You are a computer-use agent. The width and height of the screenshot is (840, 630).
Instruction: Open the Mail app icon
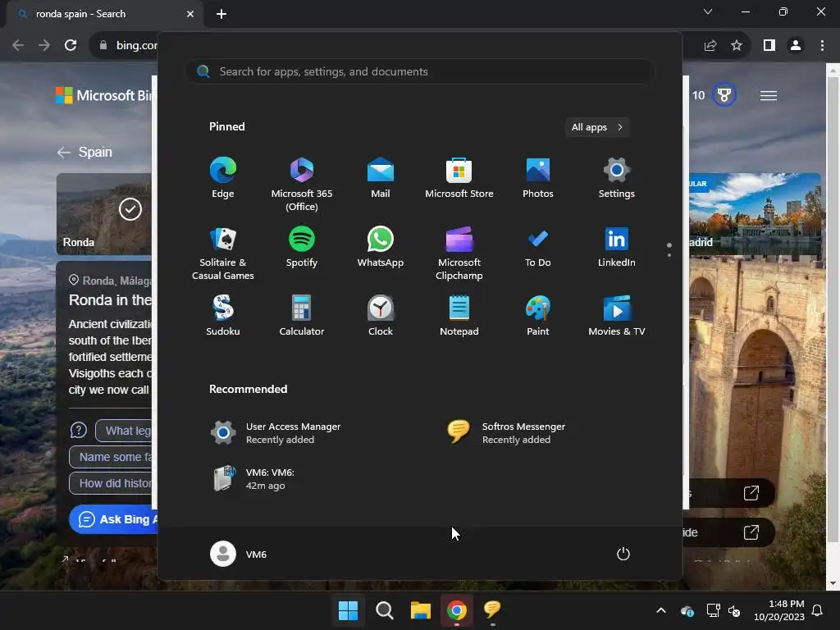click(381, 178)
